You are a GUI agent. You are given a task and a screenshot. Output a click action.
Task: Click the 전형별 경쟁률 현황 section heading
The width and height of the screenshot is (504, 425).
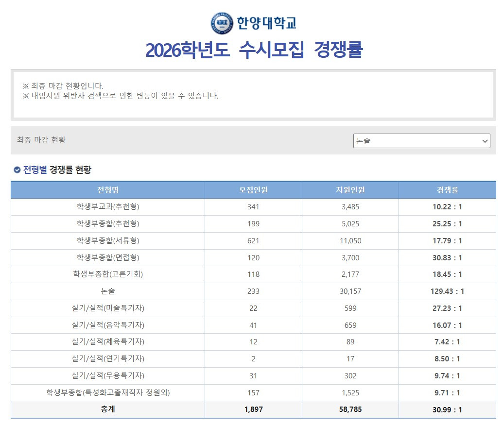pyautogui.click(x=57, y=170)
